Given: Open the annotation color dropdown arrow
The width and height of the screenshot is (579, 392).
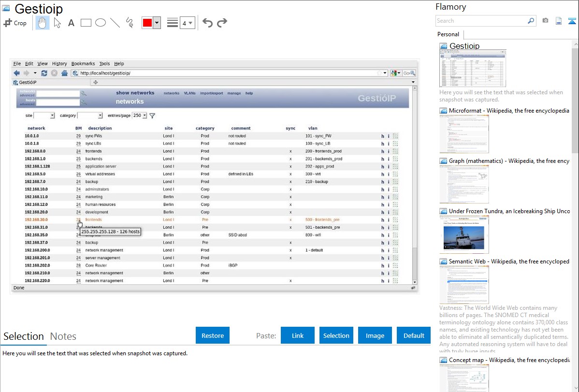Looking at the screenshot, I should tap(157, 23).
